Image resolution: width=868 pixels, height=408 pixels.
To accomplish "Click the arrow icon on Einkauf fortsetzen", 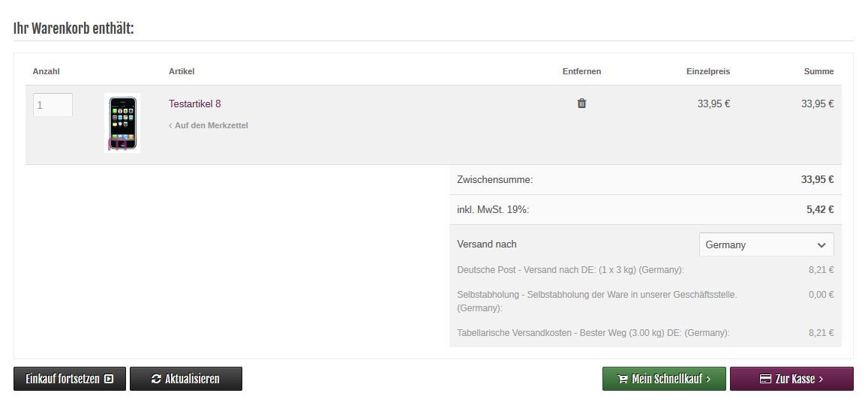I will pos(110,379).
